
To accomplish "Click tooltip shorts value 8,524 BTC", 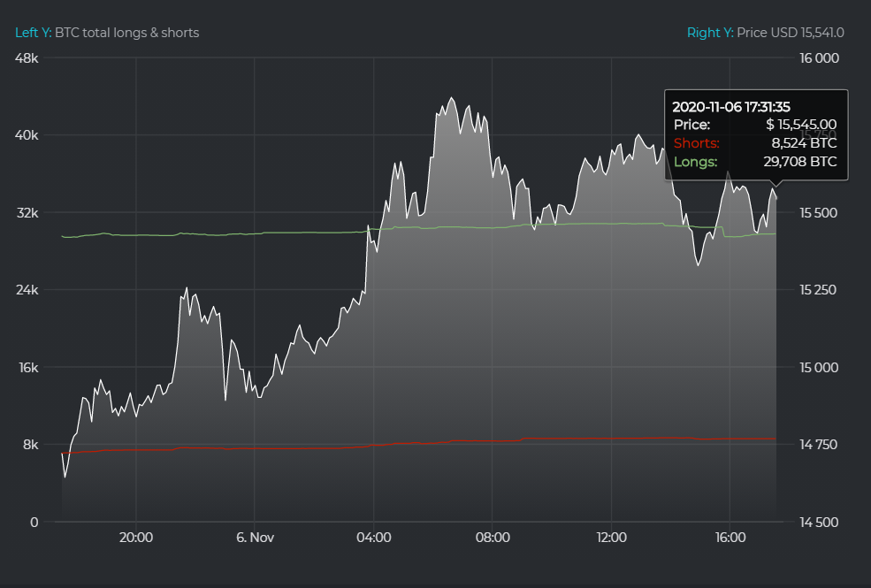I will (804, 143).
